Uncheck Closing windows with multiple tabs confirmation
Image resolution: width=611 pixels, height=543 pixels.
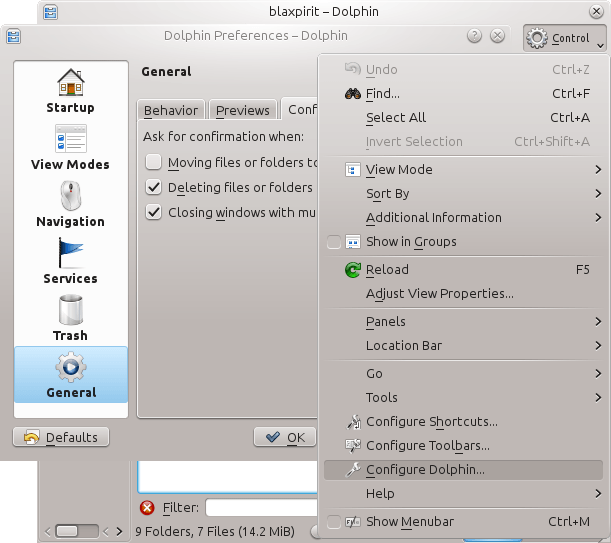pos(154,212)
